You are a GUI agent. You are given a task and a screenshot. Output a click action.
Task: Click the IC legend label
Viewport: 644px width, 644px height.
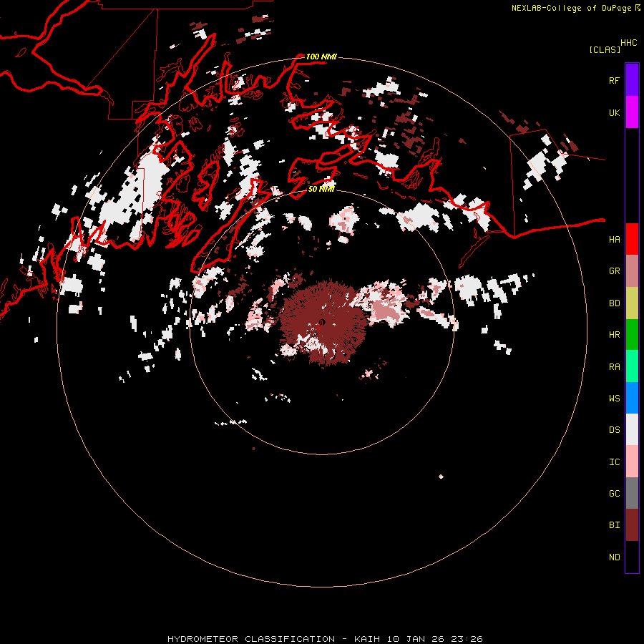tap(614, 462)
